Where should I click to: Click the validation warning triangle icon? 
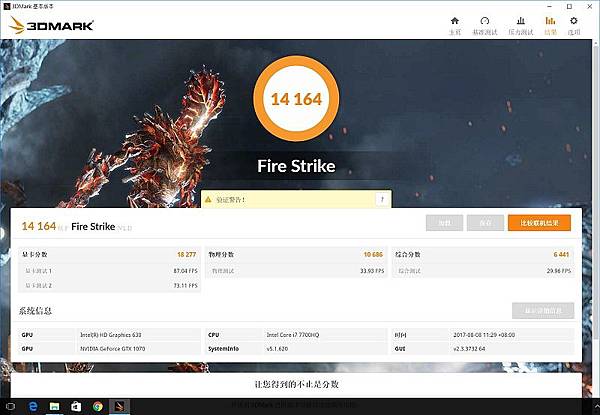tap(208, 200)
